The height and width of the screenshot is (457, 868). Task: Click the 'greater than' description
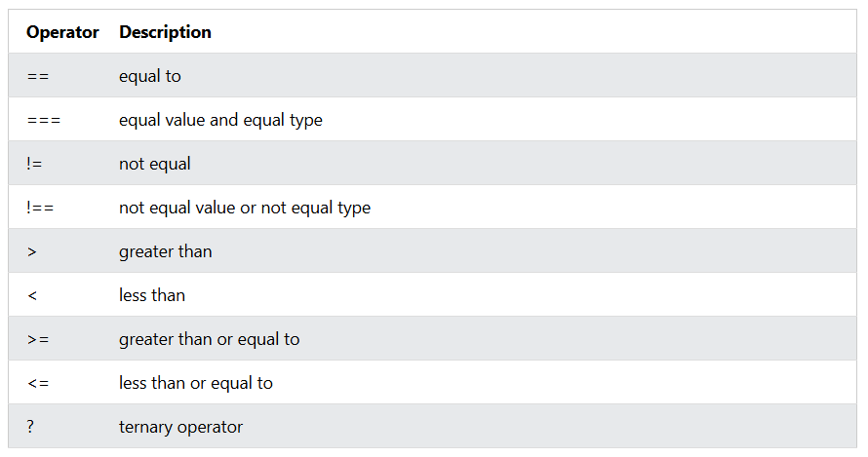pyautogui.click(x=165, y=251)
